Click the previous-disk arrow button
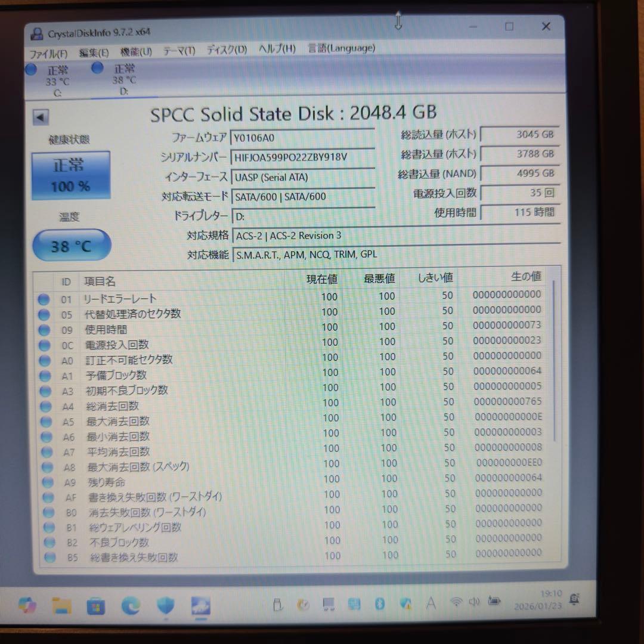The height and width of the screenshot is (644, 644). (x=39, y=117)
